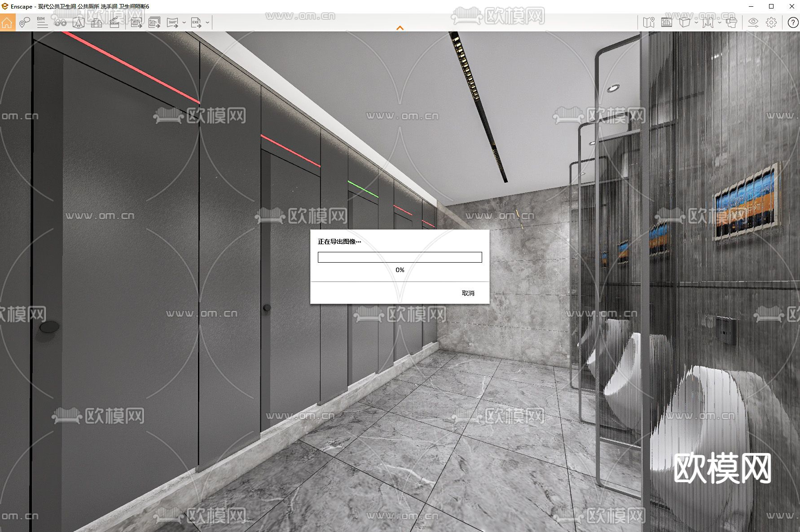Click the orange Home icon
Viewport: 800px width, 532px height.
pos(8,22)
